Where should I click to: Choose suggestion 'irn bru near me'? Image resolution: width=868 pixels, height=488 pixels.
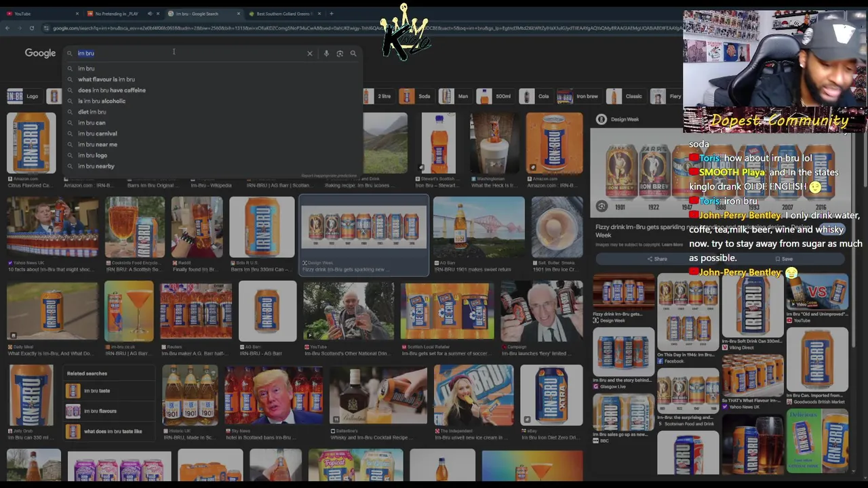(98, 144)
